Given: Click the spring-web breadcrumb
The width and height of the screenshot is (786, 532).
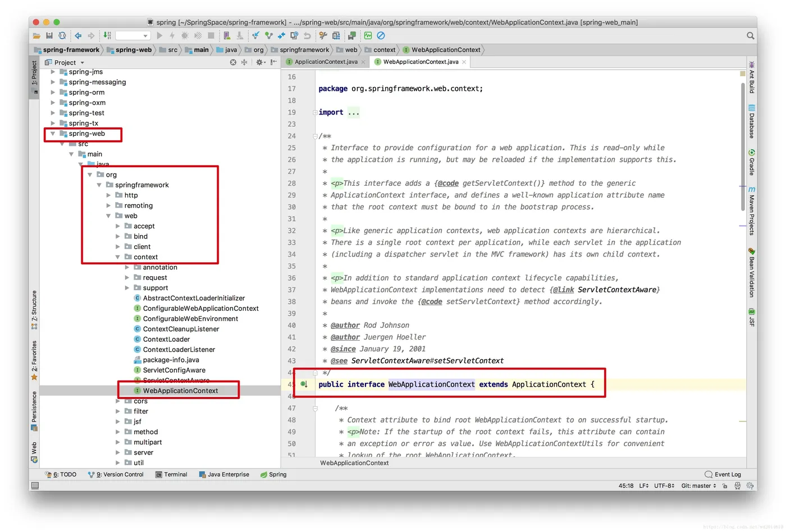Looking at the screenshot, I should (129, 50).
